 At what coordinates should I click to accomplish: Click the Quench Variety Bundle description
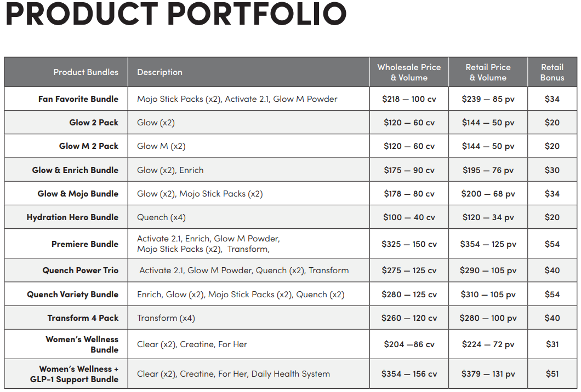pyautogui.click(x=241, y=295)
